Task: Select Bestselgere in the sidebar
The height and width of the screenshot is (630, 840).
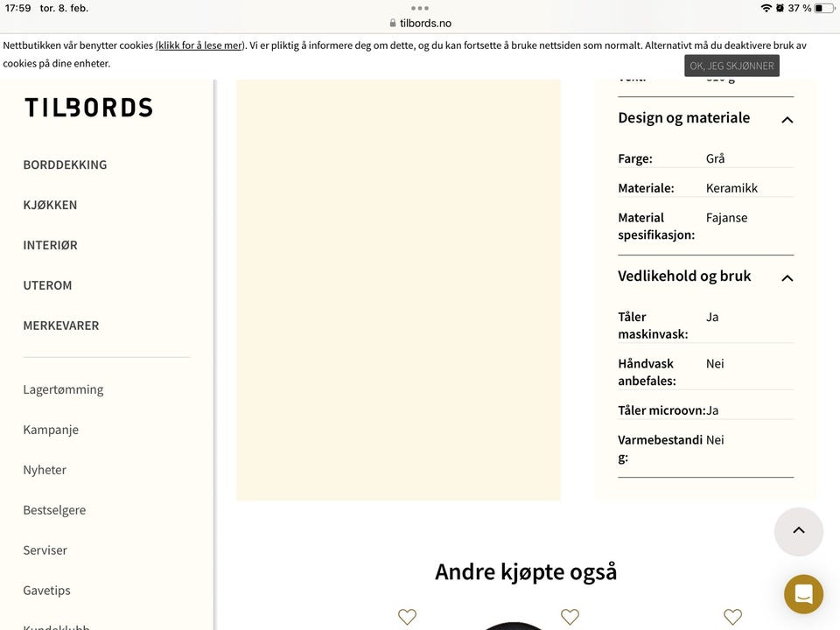Action: (x=54, y=509)
